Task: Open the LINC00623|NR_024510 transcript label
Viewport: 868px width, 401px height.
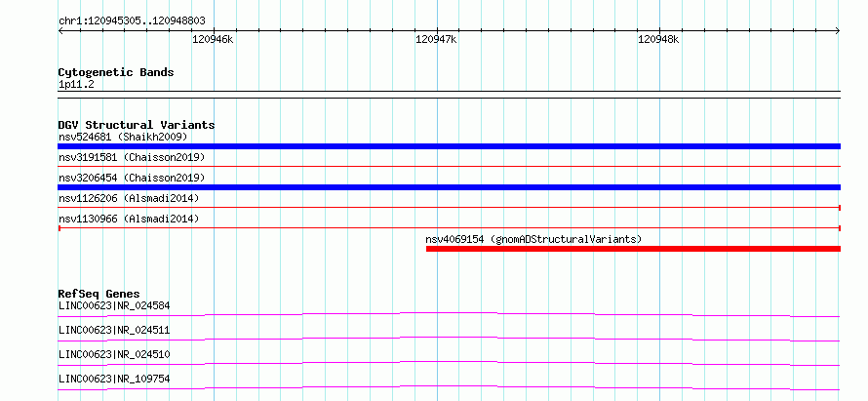Action: (114, 354)
